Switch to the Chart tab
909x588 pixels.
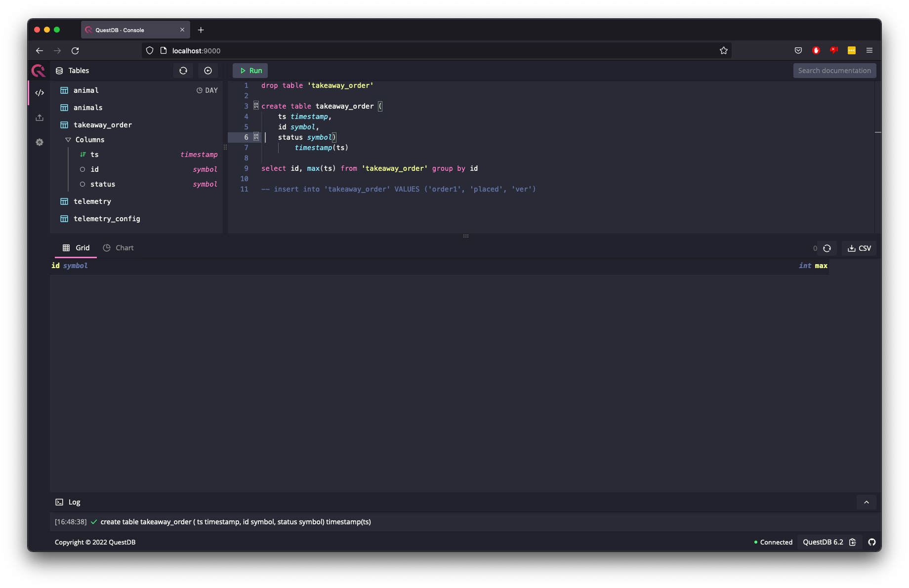pyautogui.click(x=118, y=247)
